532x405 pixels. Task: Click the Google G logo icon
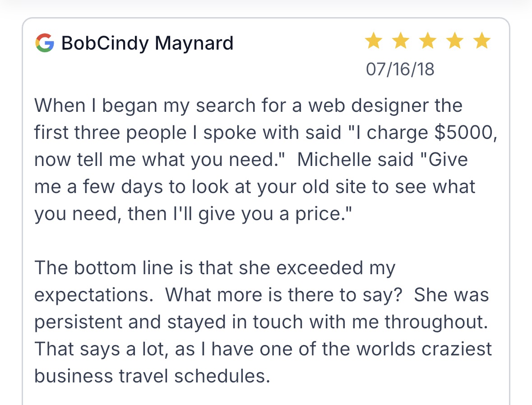click(44, 43)
